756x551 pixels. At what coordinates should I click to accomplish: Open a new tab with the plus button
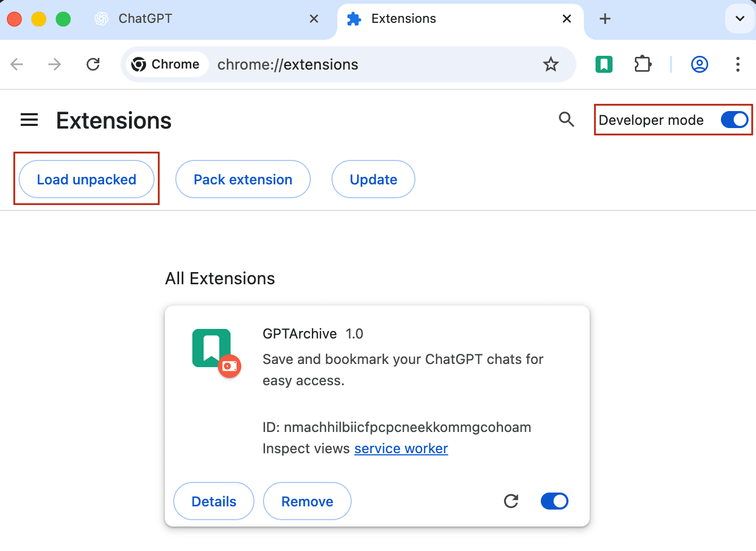[x=605, y=18]
